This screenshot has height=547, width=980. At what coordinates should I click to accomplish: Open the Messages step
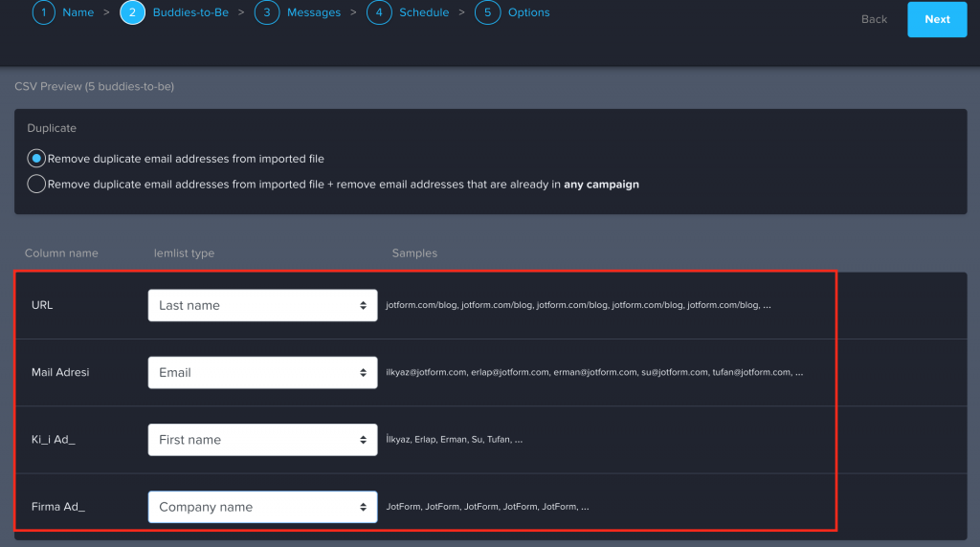pyautogui.click(x=313, y=13)
